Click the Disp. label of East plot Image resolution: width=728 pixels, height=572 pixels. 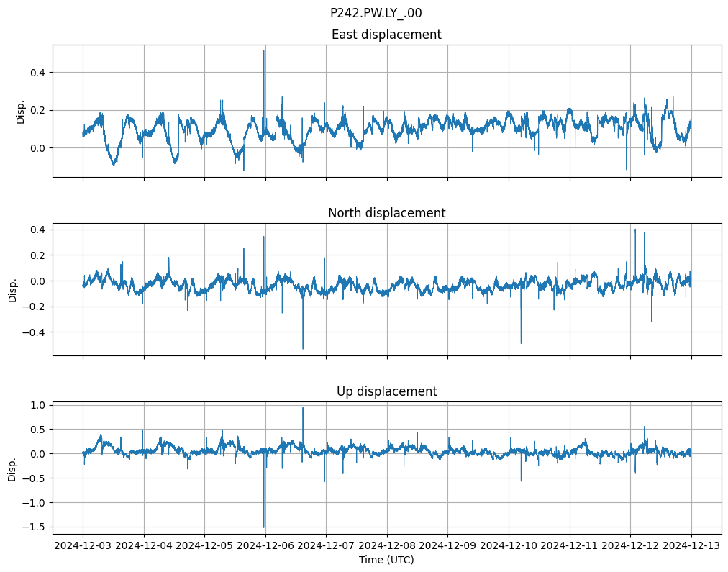point(21,111)
